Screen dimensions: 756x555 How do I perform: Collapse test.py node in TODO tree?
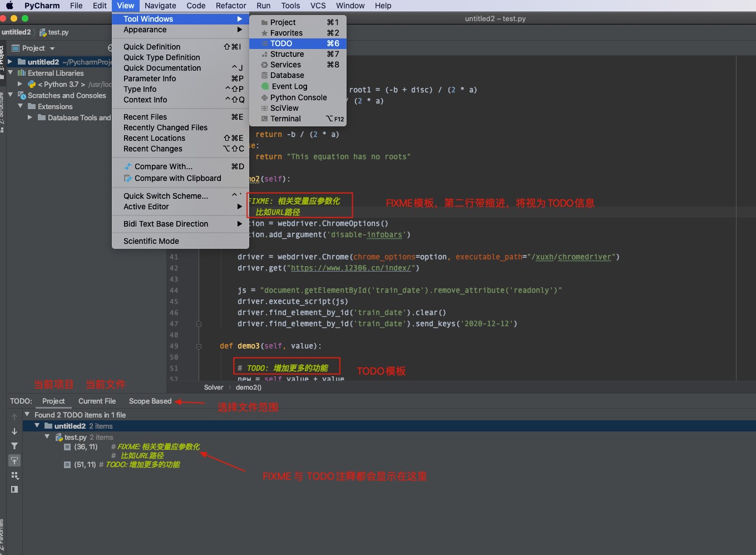pyautogui.click(x=47, y=437)
